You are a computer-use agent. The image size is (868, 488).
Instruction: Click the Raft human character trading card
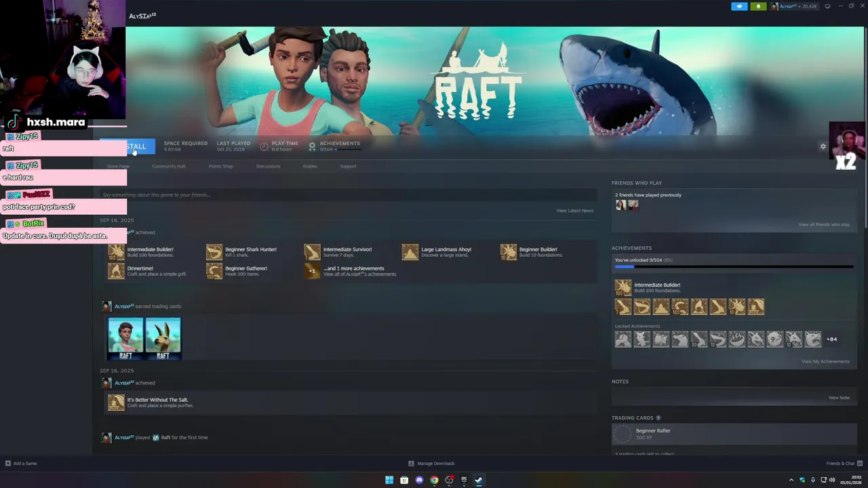click(x=125, y=338)
